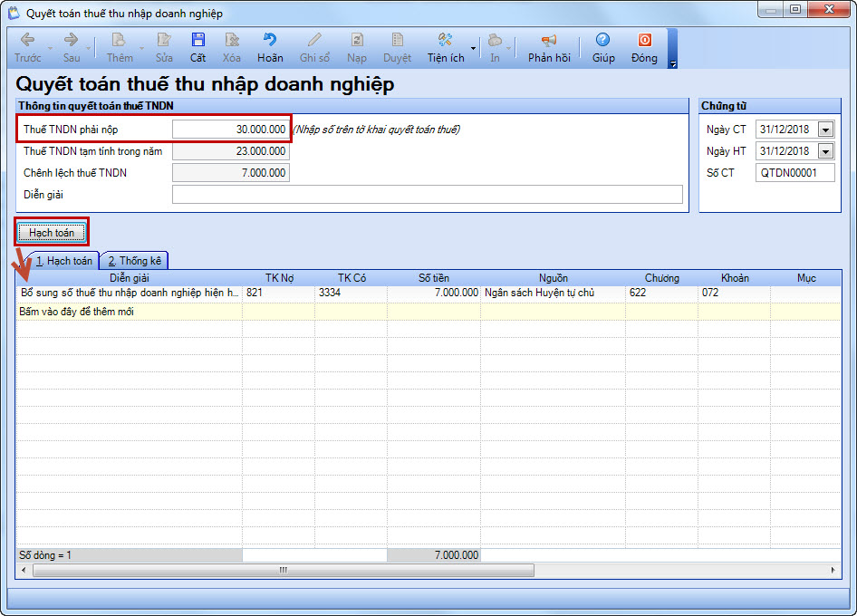Open help via the Giúp icon
Image resolution: width=857 pixels, height=616 pixels.
[602, 40]
